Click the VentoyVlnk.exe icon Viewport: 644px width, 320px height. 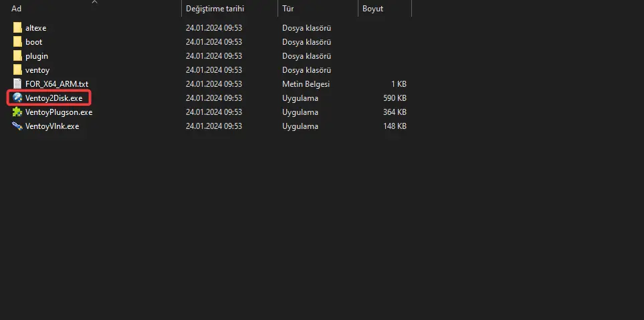17,126
